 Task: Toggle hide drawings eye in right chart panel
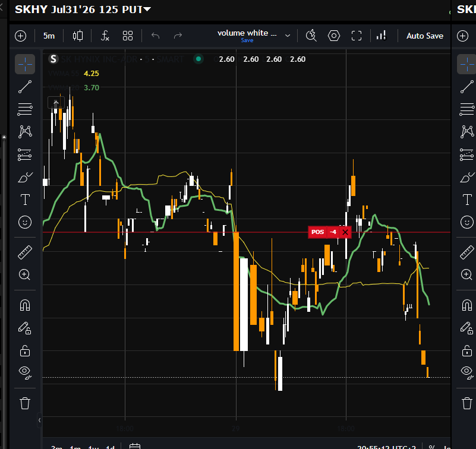467,373
